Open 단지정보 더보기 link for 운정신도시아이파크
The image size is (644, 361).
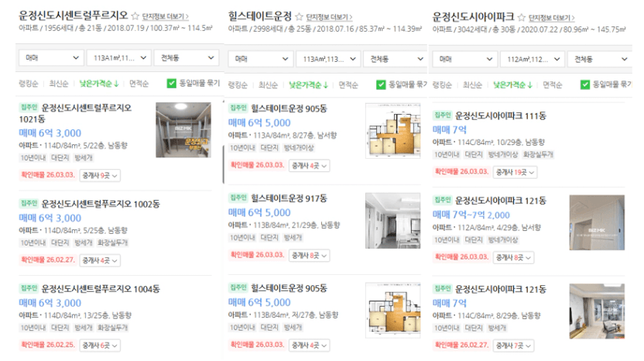point(551,18)
